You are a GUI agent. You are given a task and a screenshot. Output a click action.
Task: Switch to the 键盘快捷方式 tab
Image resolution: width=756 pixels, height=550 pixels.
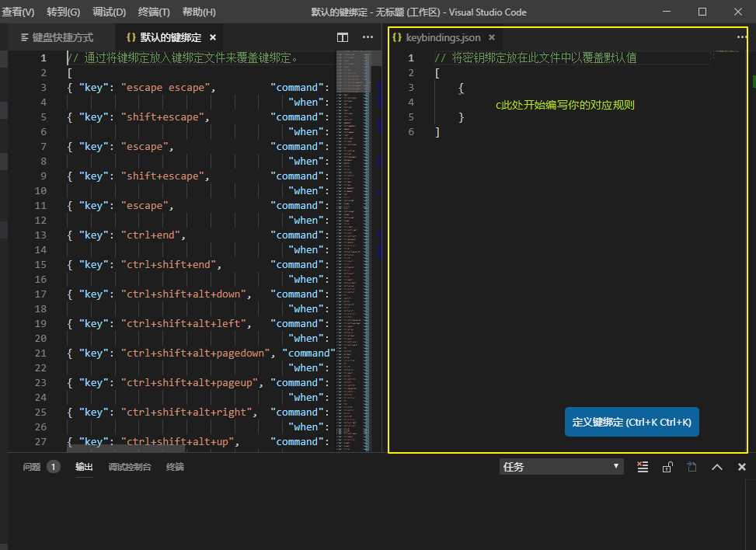(x=57, y=37)
